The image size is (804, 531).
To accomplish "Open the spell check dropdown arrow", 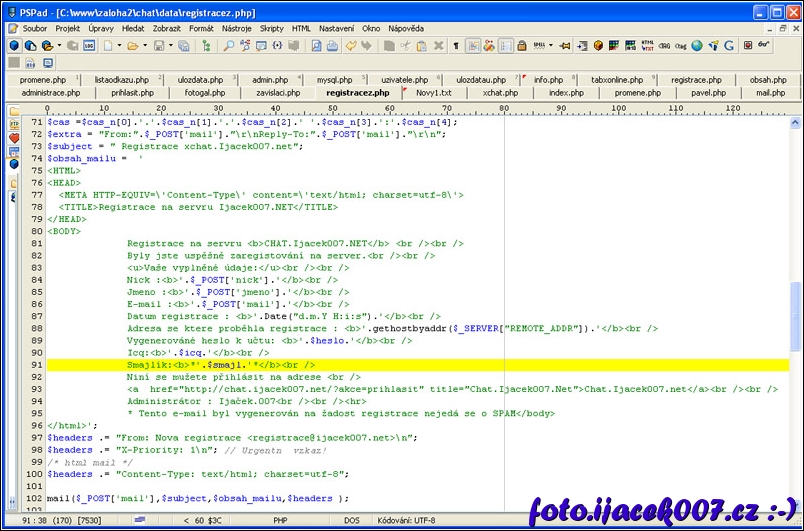I will tap(551, 46).
